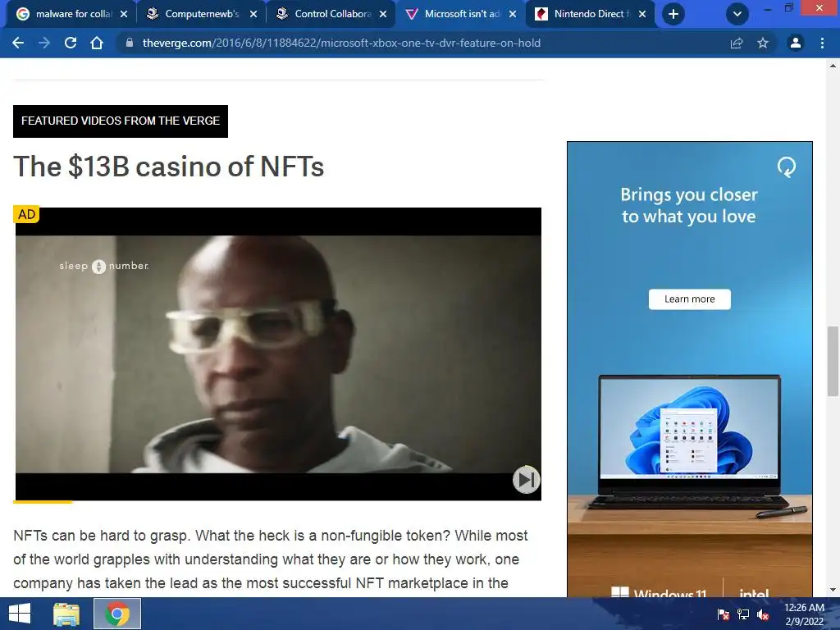Close the Nintendo Direct tab

(x=642, y=14)
